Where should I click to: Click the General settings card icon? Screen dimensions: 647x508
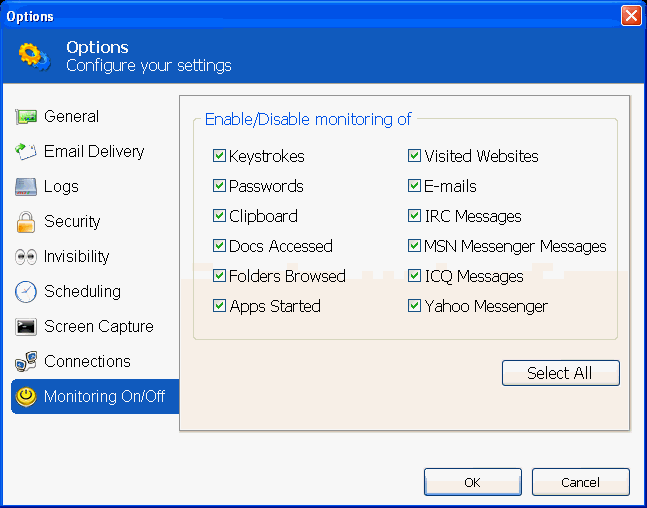[x=26, y=117]
